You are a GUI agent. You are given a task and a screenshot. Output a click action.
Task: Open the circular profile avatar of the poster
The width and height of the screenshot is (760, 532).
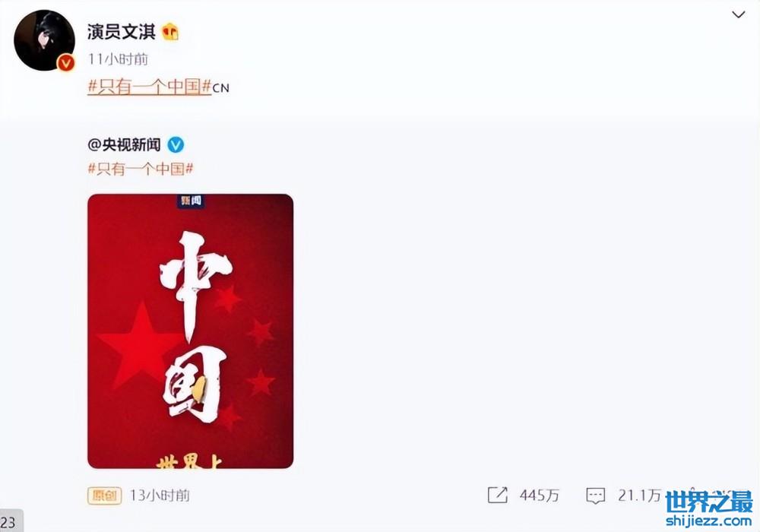(44, 40)
